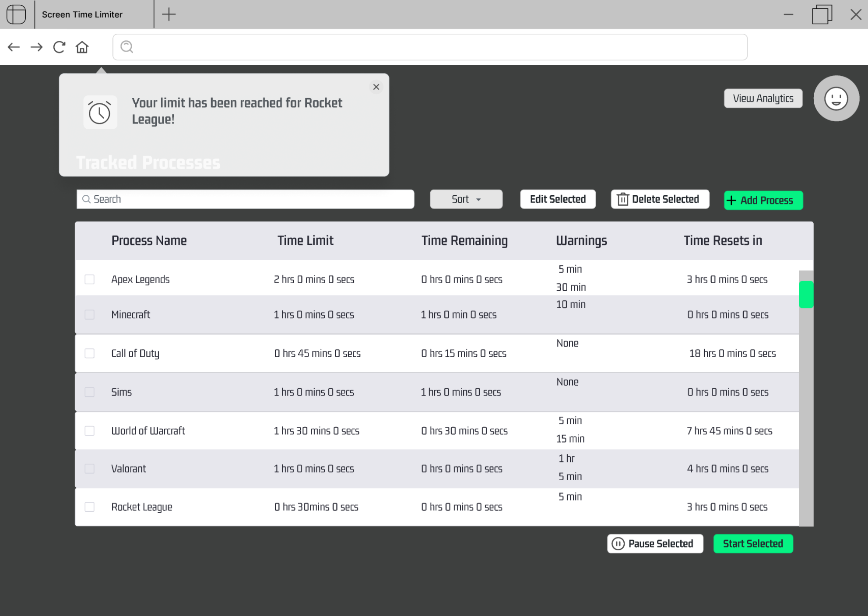Click the Valorant process name
868x616 pixels.
pyautogui.click(x=128, y=468)
